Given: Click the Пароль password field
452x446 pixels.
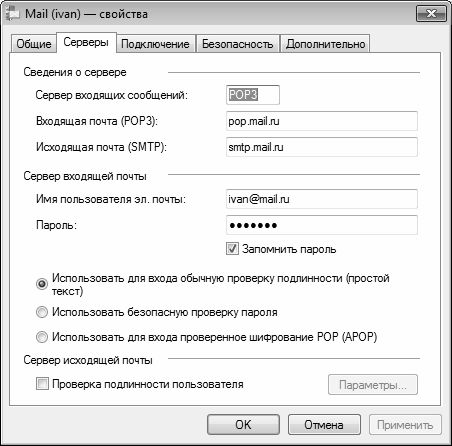Looking at the screenshot, I should pos(322,225).
